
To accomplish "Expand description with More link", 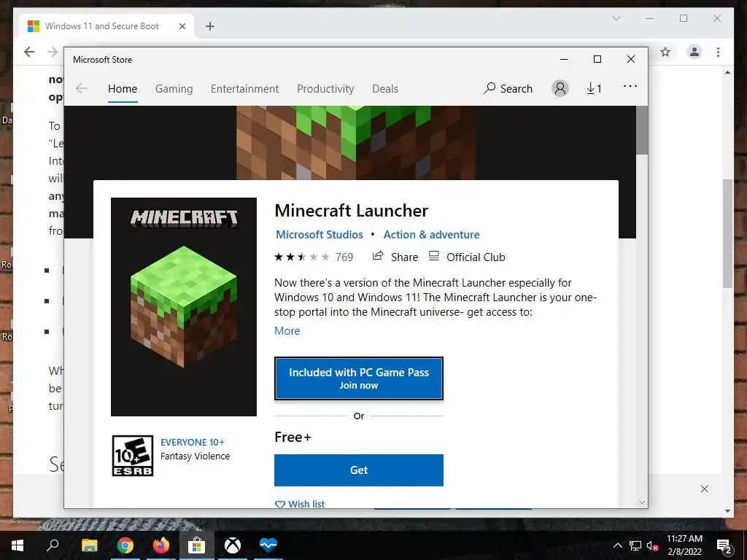I will coord(287,331).
